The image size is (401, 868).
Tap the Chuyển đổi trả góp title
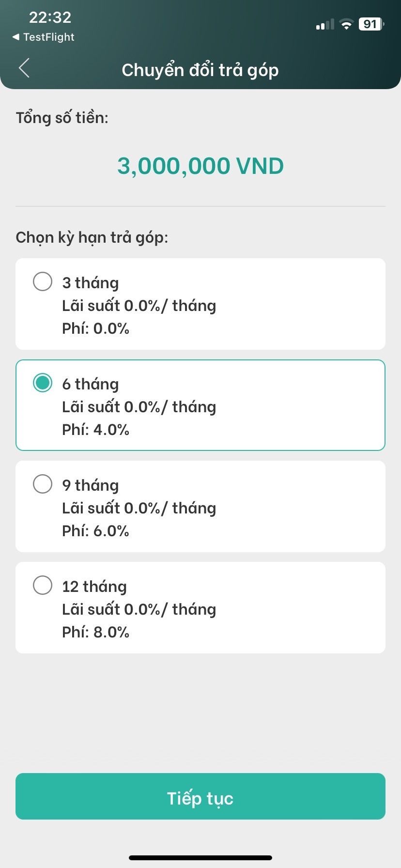pos(200,70)
